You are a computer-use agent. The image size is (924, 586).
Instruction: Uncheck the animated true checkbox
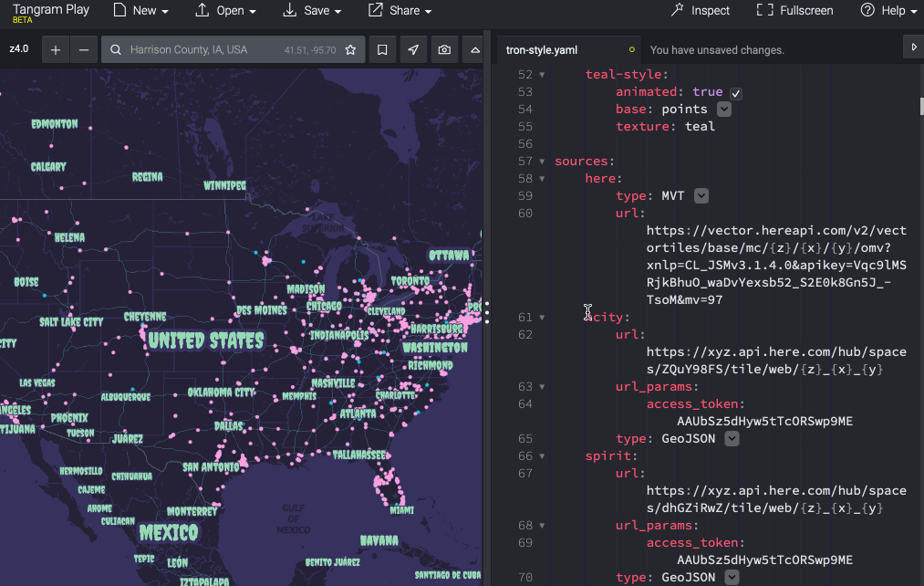click(736, 93)
